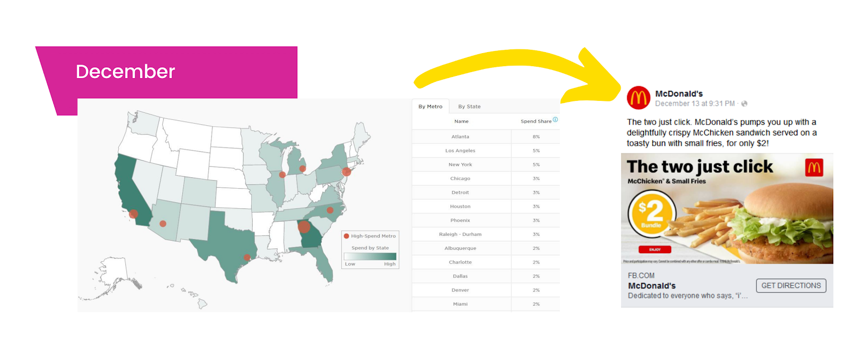Screen dimensions: 868x347
Task: Click the public globe icon by post date
Action: [744, 104]
